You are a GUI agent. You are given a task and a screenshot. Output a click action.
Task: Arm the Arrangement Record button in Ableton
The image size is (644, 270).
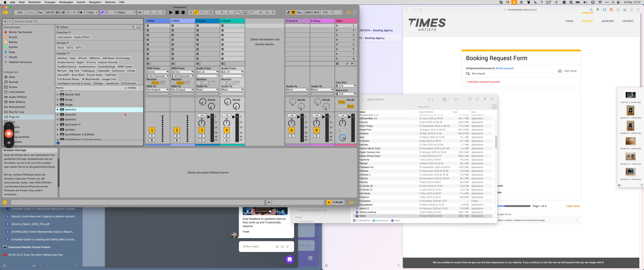coord(183,13)
